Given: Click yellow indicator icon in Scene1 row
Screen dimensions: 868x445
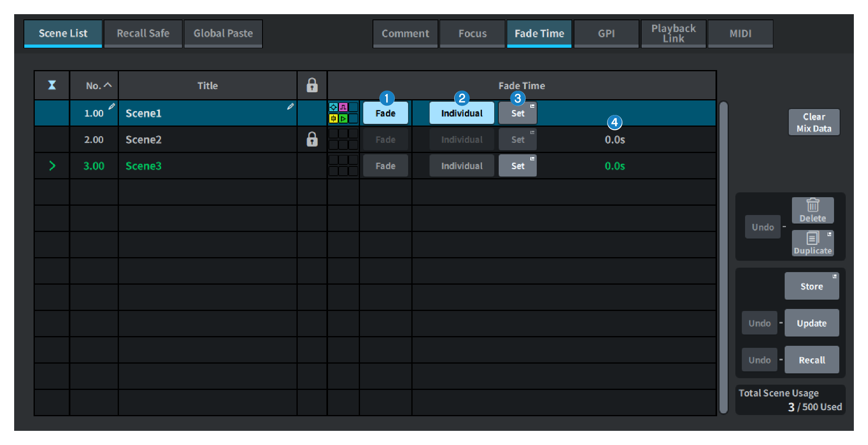Looking at the screenshot, I should tap(333, 119).
